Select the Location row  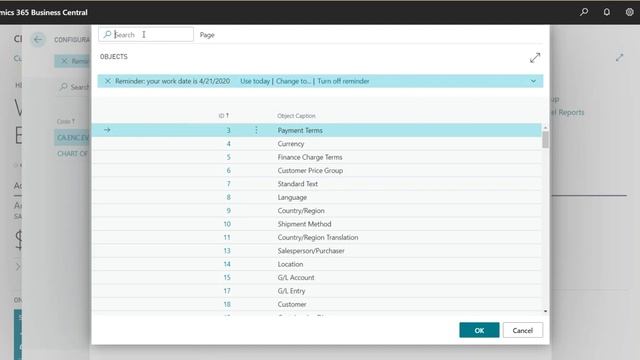pyautogui.click(x=317, y=264)
